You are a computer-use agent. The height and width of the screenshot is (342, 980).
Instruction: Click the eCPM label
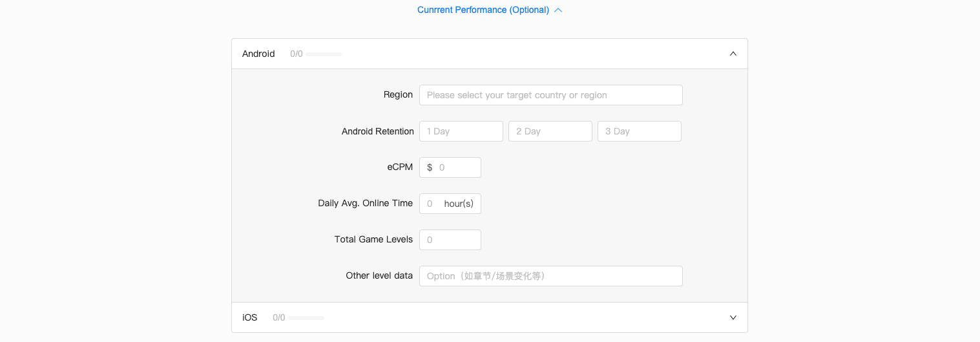point(400,167)
